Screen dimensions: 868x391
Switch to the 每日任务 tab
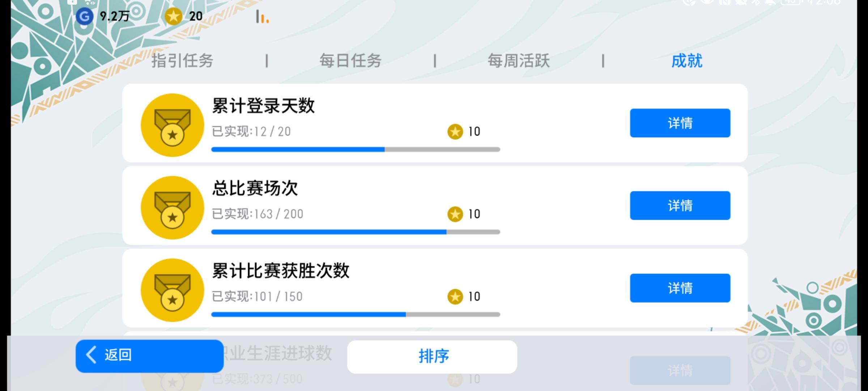coord(350,60)
